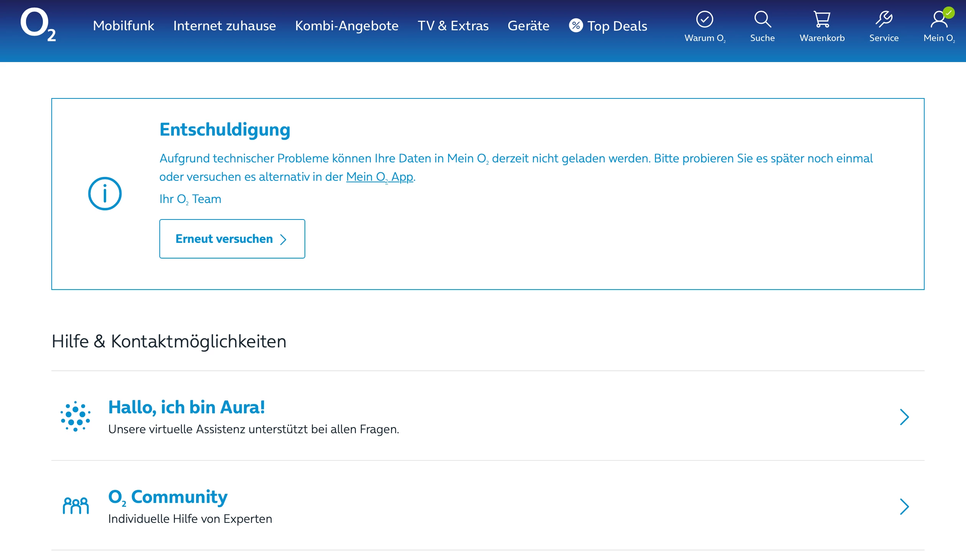Open the Internet zuhause menu
The width and height of the screenshot is (966, 560).
pyautogui.click(x=224, y=26)
